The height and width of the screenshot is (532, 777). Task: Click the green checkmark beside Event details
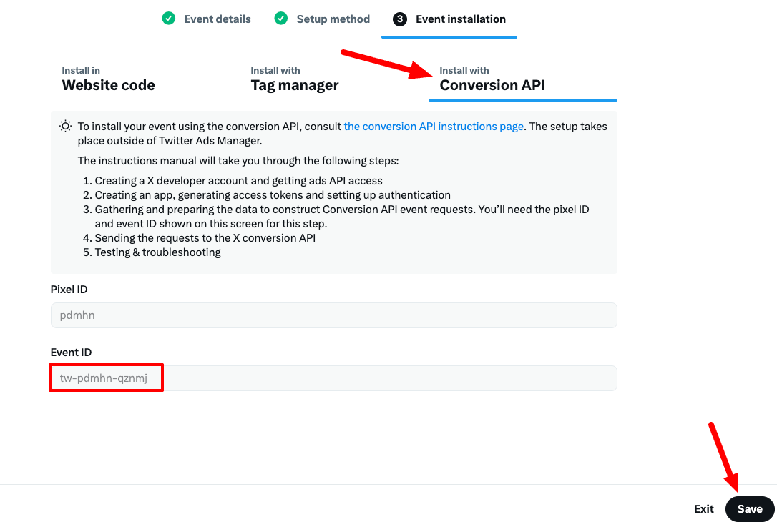(x=168, y=19)
